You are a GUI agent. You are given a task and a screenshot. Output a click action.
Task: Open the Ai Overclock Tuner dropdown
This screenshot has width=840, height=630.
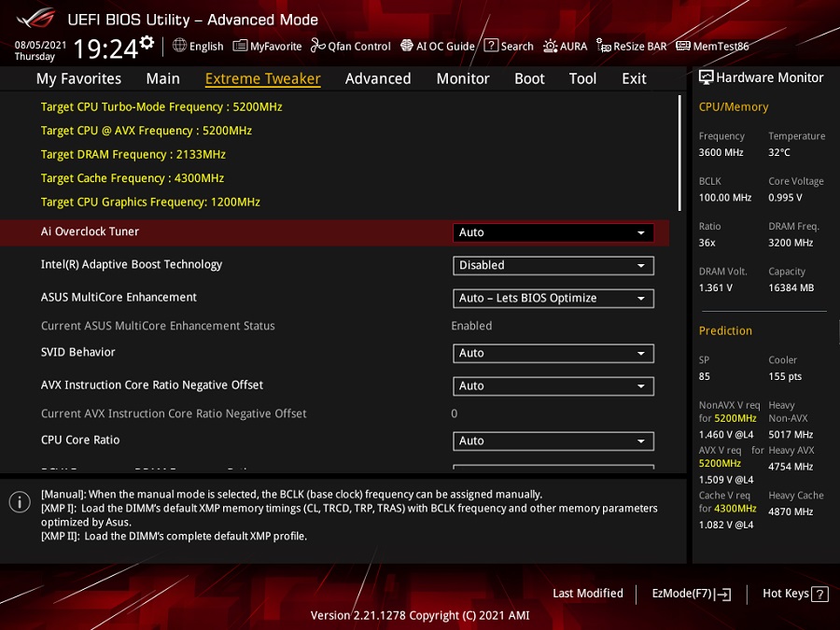click(553, 232)
